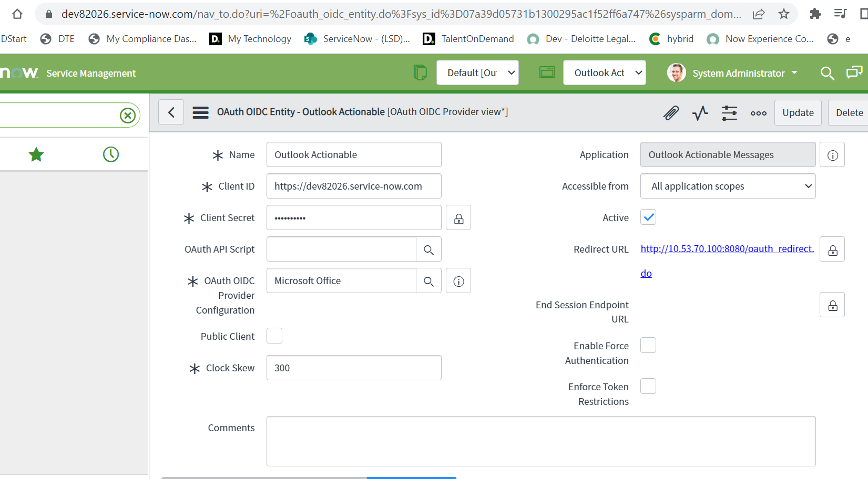Manage attachments with the paperclip icon
868x479 pixels.
[x=671, y=112]
